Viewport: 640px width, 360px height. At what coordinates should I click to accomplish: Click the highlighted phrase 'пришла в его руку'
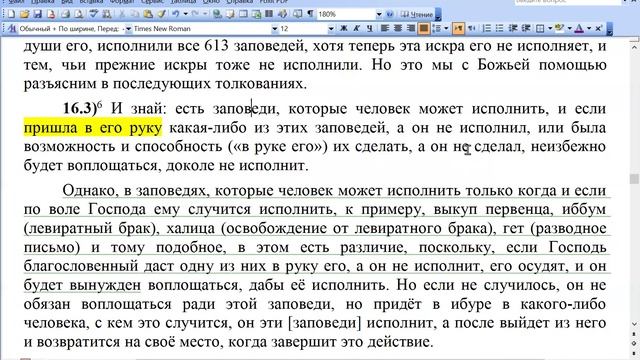(x=93, y=128)
